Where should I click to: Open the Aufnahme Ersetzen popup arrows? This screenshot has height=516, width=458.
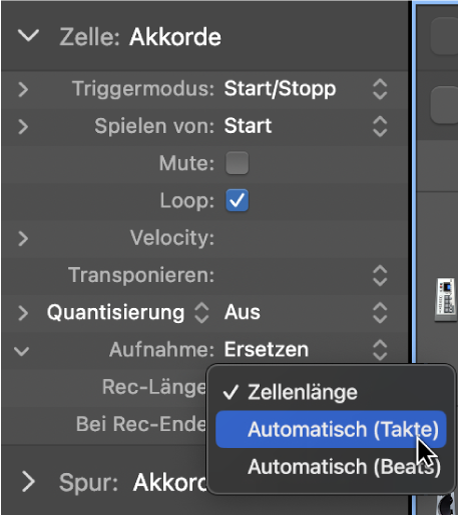pyautogui.click(x=380, y=350)
